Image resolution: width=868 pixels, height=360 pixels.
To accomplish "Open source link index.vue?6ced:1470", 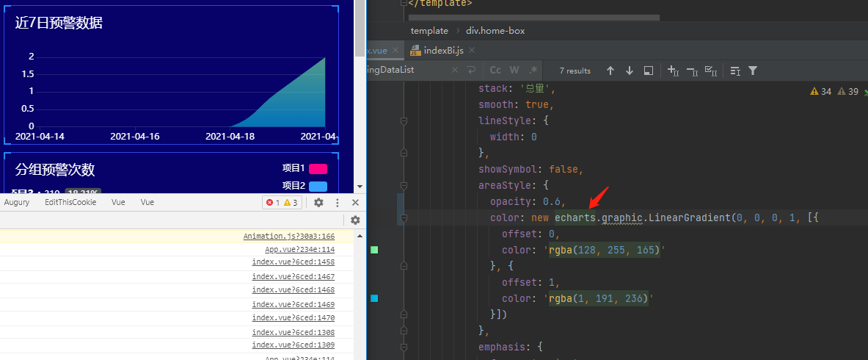I will pos(293,317).
